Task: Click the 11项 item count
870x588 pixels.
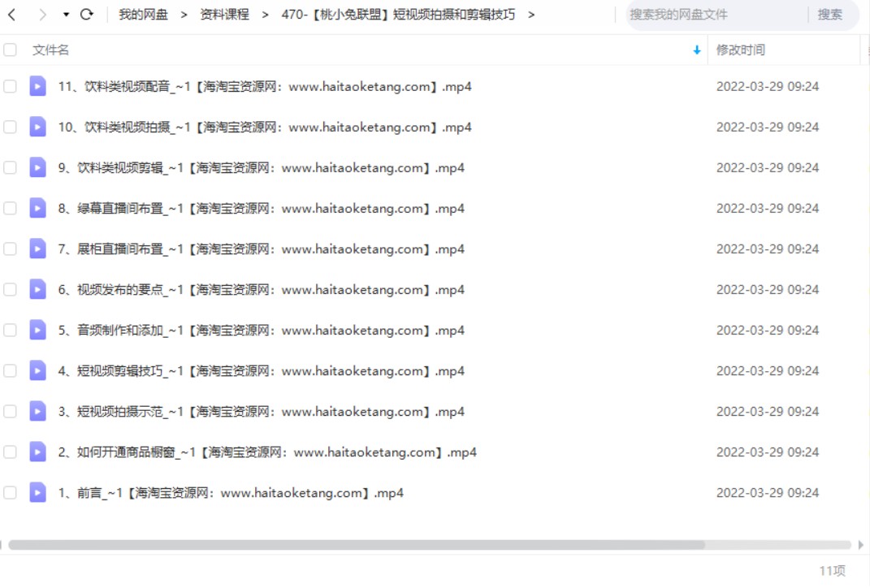Action: 833,570
